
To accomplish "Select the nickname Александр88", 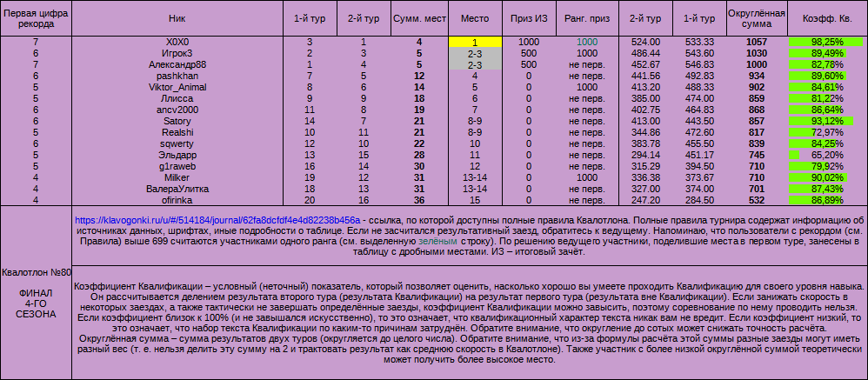I will [177, 64].
